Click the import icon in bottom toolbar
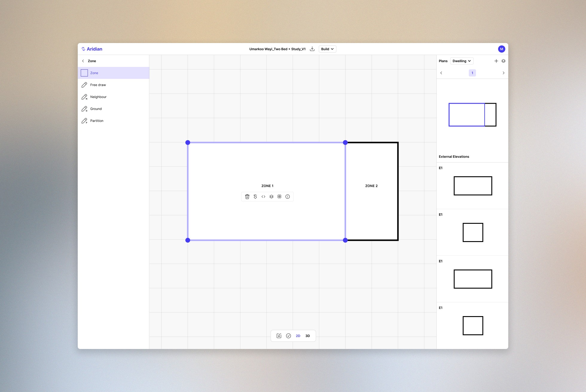 tap(279, 336)
